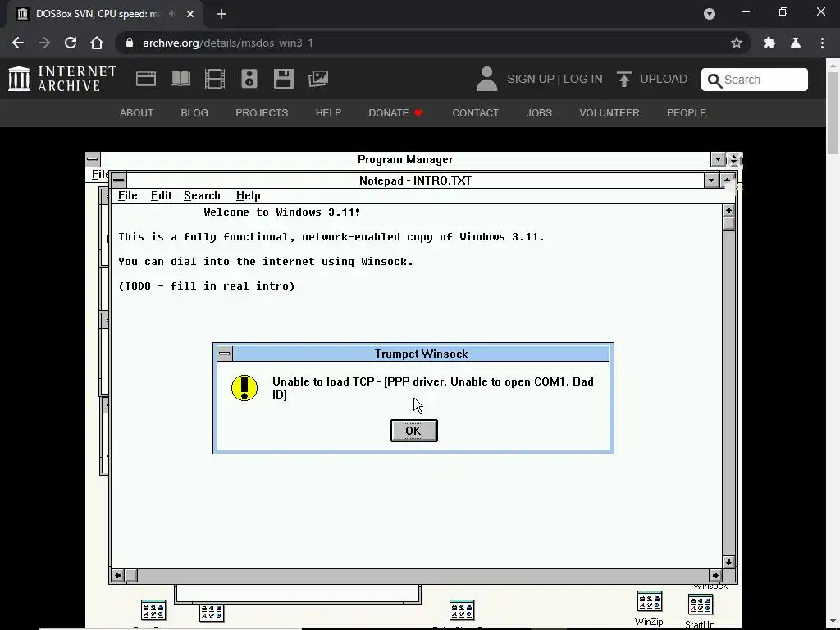Go to browser home page
The height and width of the screenshot is (630, 840).
click(x=97, y=43)
